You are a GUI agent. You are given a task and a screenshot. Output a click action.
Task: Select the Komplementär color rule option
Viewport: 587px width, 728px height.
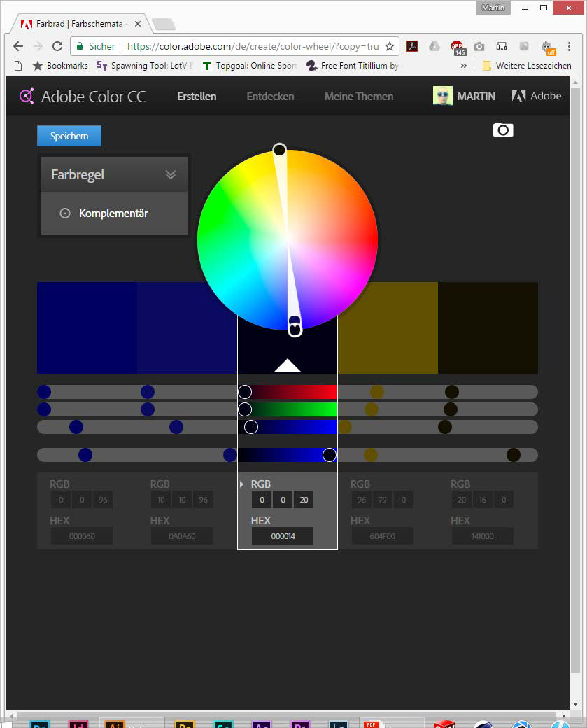[x=113, y=213]
